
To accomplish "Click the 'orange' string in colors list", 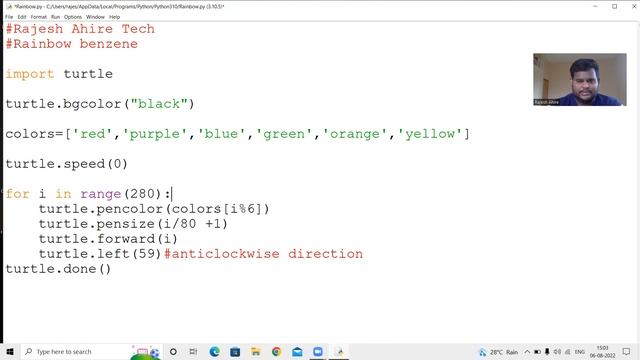I will pyautogui.click(x=355, y=134).
